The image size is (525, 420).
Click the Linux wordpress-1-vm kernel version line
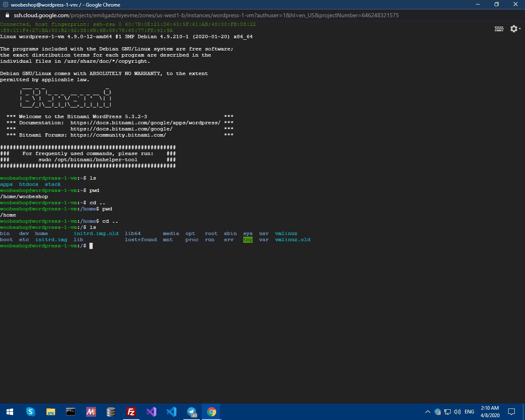point(126,37)
